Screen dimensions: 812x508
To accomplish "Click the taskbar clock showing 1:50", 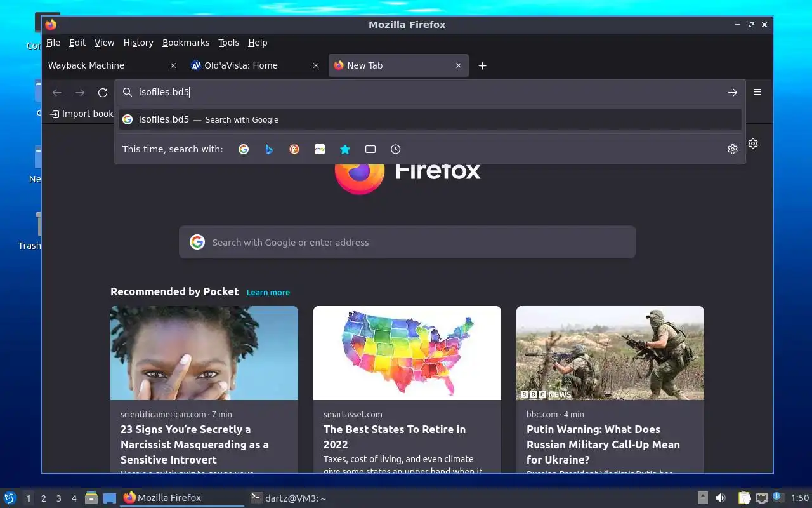I will point(799,498).
